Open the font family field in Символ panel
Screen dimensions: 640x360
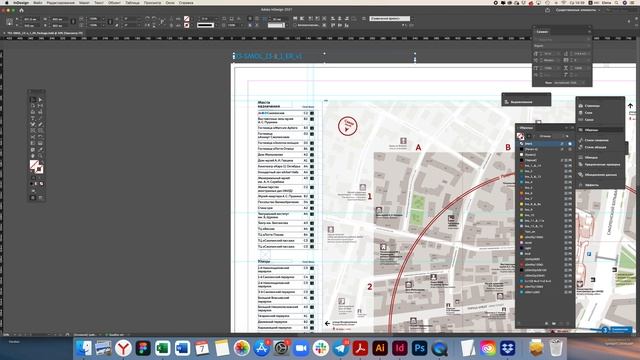click(561, 40)
